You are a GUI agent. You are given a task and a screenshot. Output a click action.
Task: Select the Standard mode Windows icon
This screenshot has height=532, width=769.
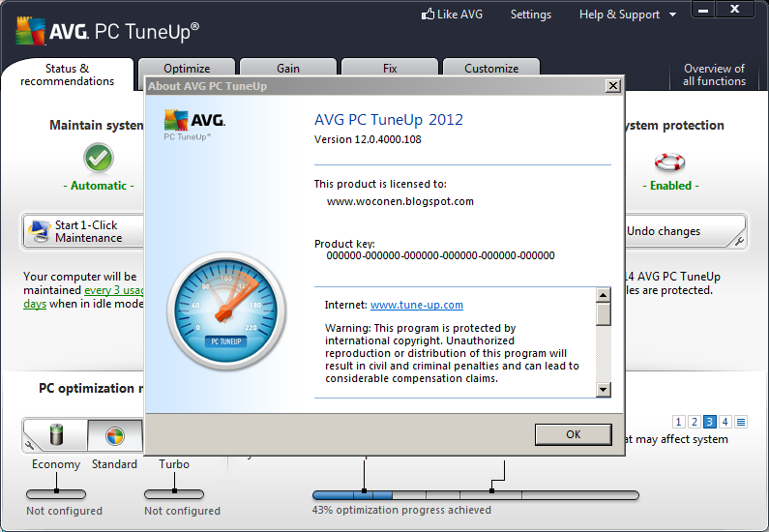click(x=115, y=436)
